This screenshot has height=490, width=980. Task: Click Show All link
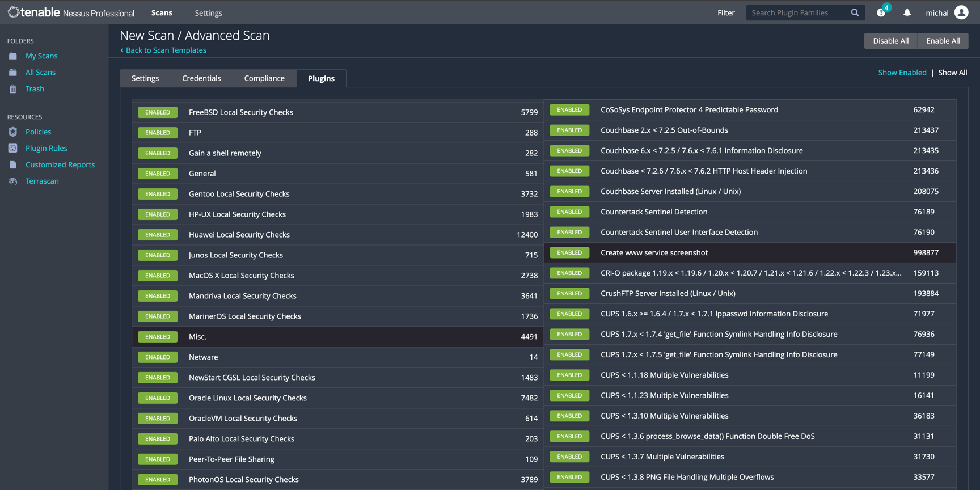952,73
